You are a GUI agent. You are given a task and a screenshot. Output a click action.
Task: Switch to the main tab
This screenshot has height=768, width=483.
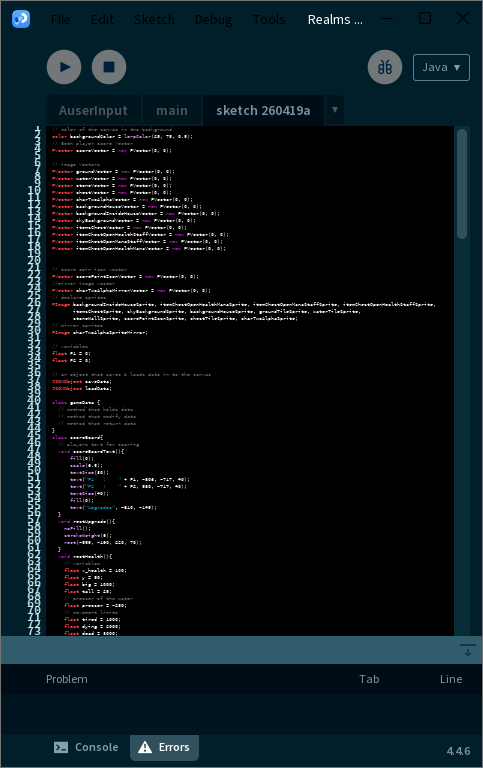[172, 111]
